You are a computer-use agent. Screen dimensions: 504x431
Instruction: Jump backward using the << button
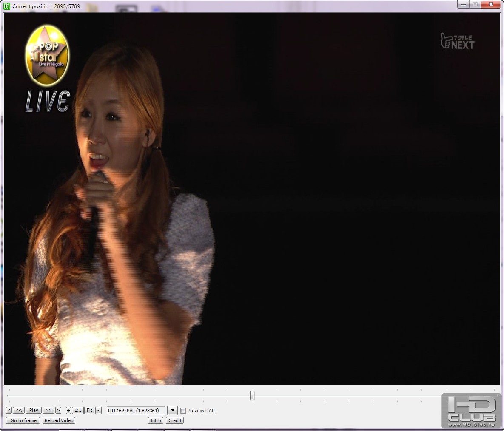[x=19, y=411]
